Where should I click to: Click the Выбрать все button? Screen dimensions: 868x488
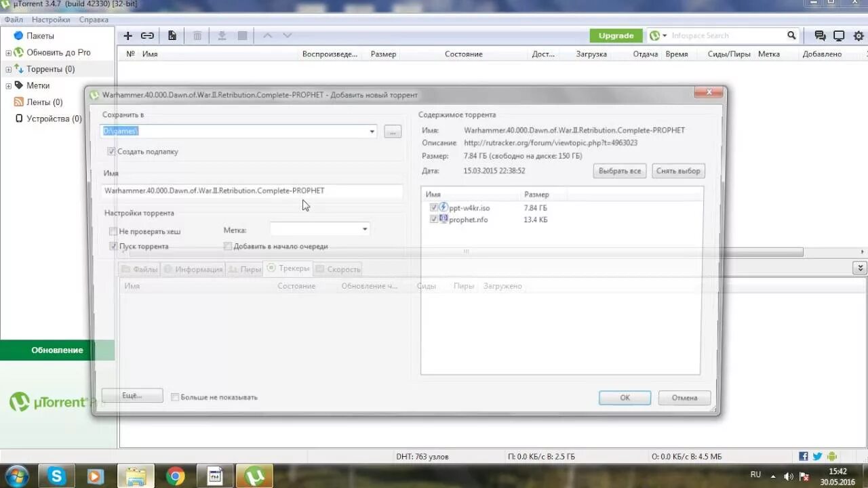click(x=620, y=171)
